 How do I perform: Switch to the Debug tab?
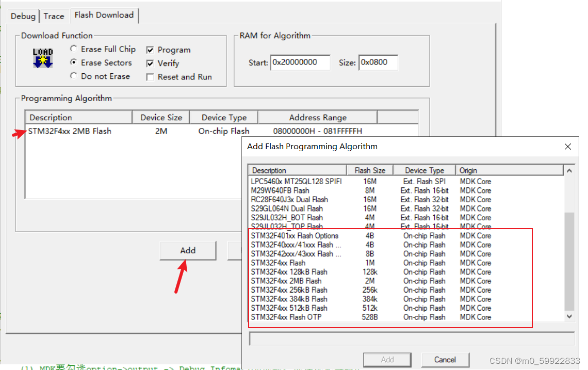click(x=23, y=16)
